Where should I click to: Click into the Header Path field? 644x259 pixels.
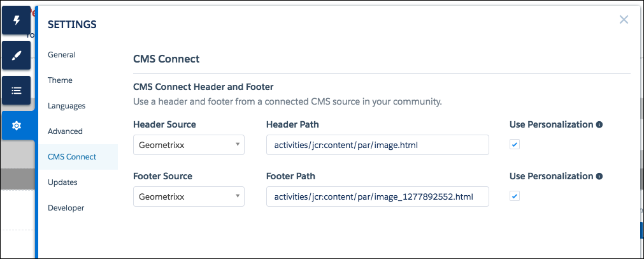(x=378, y=145)
